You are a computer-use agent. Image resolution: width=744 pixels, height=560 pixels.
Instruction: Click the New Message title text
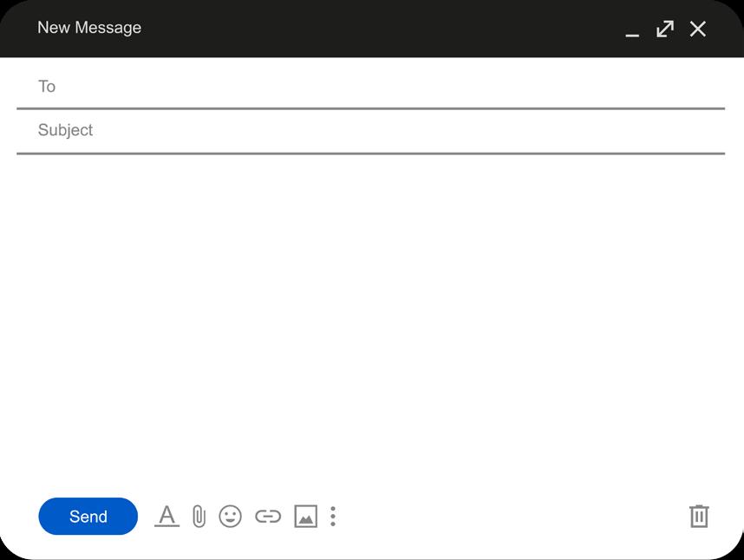89,28
